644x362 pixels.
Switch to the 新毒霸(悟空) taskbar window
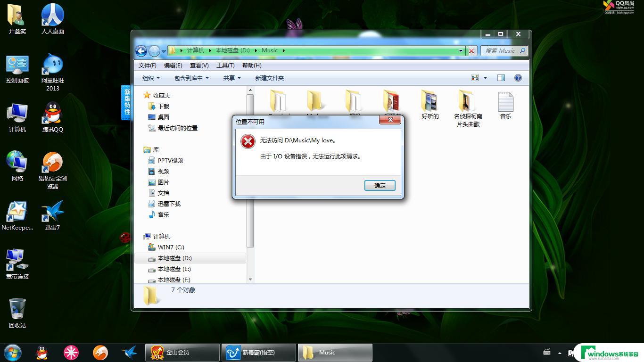pyautogui.click(x=259, y=352)
